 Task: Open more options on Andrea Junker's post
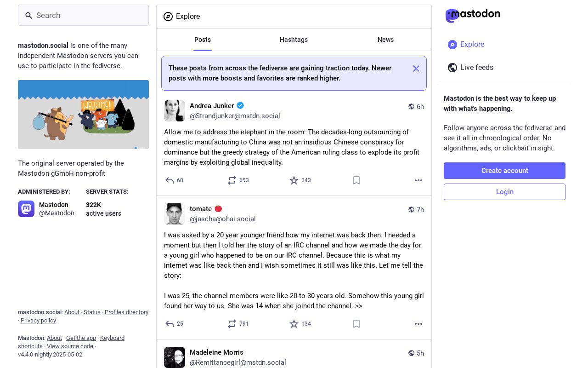pyautogui.click(x=418, y=180)
